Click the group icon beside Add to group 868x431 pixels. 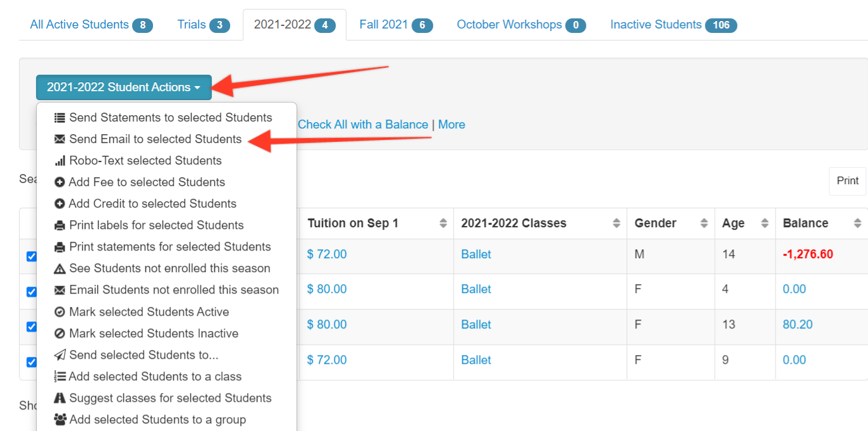[x=60, y=420]
